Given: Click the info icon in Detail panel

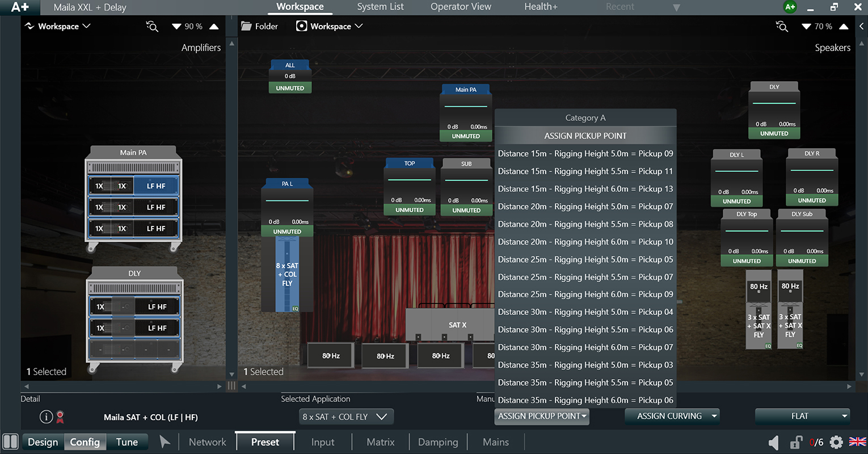Looking at the screenshot, I should [46, 417].
